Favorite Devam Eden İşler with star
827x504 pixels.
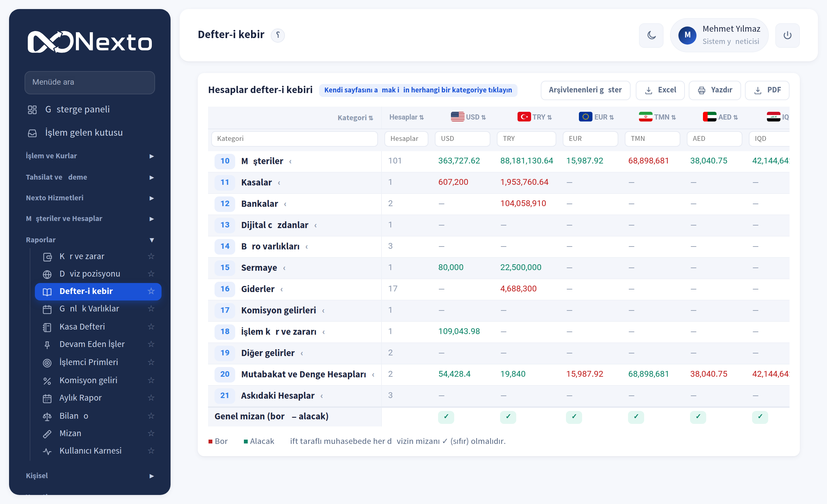[151, 344]
